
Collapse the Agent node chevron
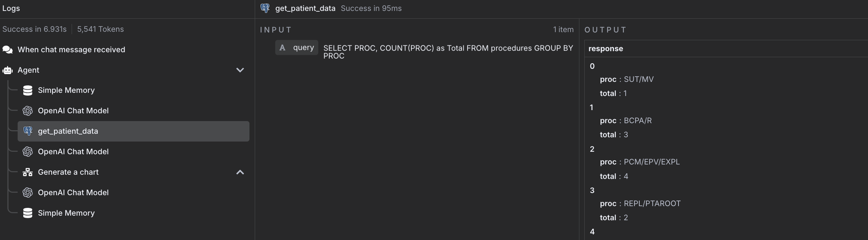pyautogui.click(x=240, y=70)
